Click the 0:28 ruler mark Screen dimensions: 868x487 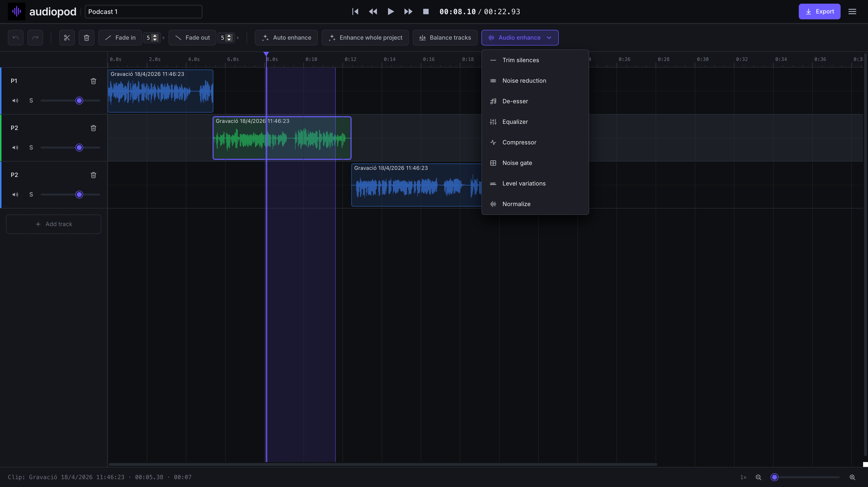click(x=663, y=59)
